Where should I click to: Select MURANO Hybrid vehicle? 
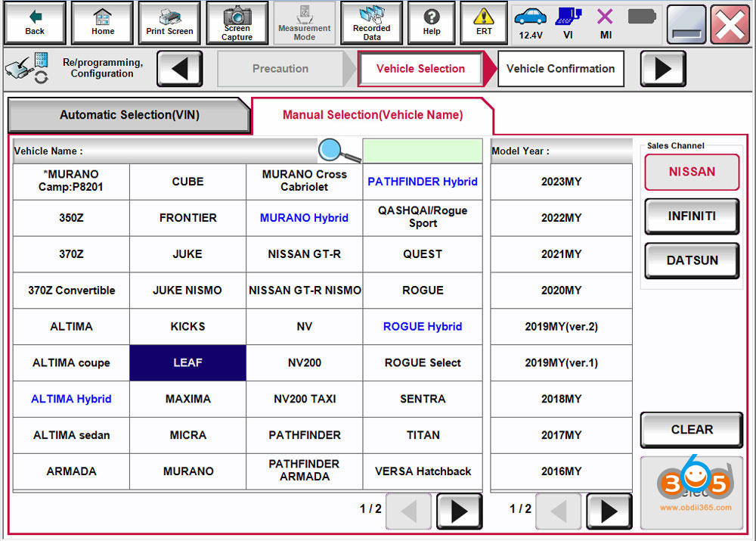pos(304,218)
